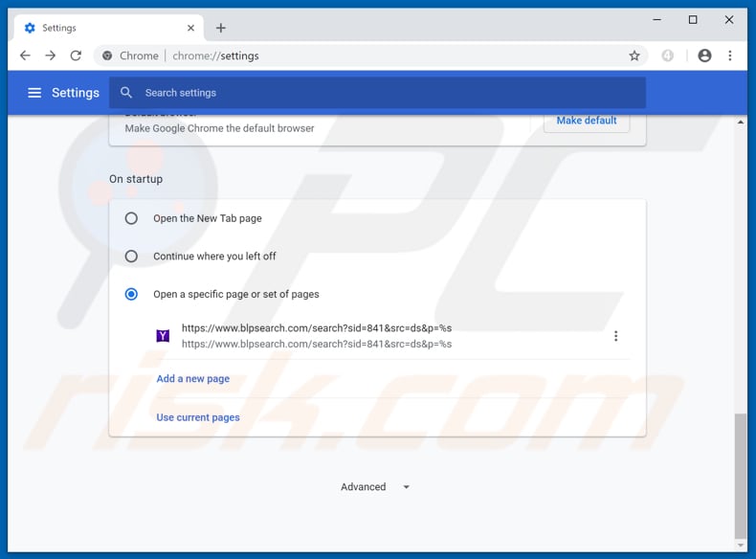The image size is (756, 559).
Task: Go back with the browser back arrow
Action: tap(25, 56)
